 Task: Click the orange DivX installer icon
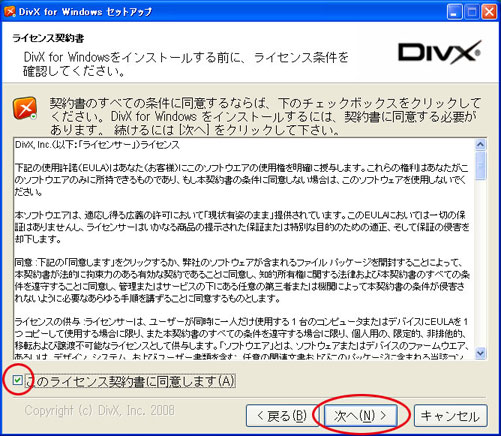(25, 108)
